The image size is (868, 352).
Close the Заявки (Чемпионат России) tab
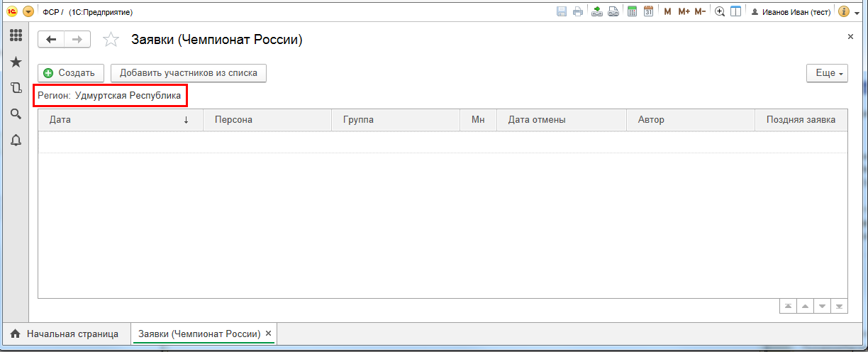[268, 334]
